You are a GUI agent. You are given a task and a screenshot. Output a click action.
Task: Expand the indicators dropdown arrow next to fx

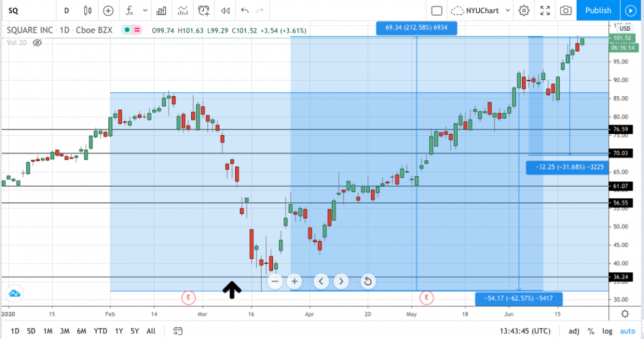[146, 11]
